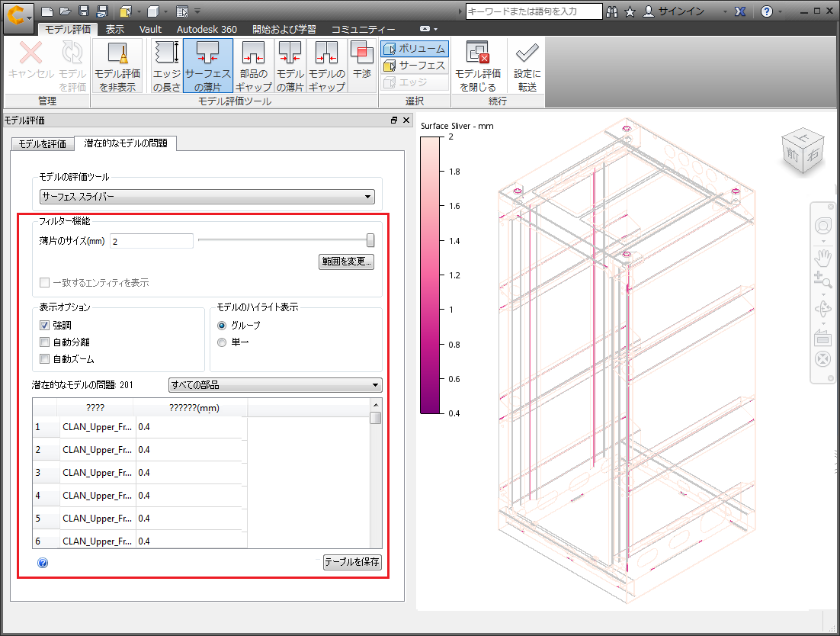Click the Save As icon
The height and width of the screenshot is (636, 840).
[x=102, y=11]
